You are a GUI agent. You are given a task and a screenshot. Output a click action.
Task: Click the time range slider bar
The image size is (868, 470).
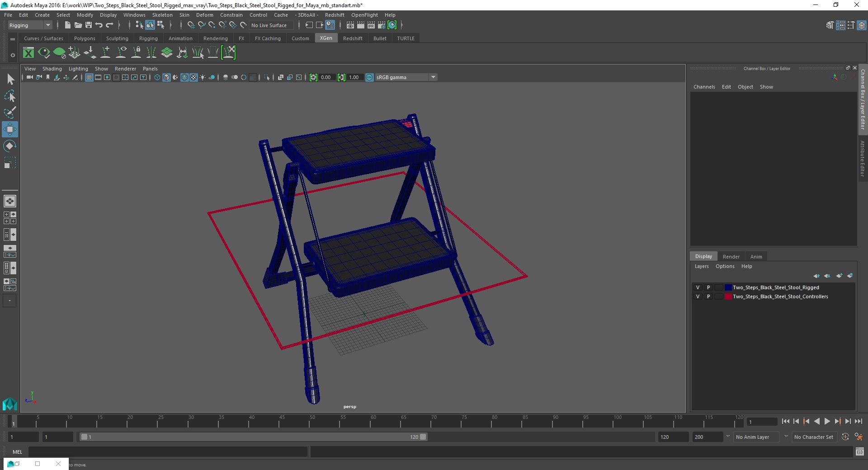coord(253,437)
